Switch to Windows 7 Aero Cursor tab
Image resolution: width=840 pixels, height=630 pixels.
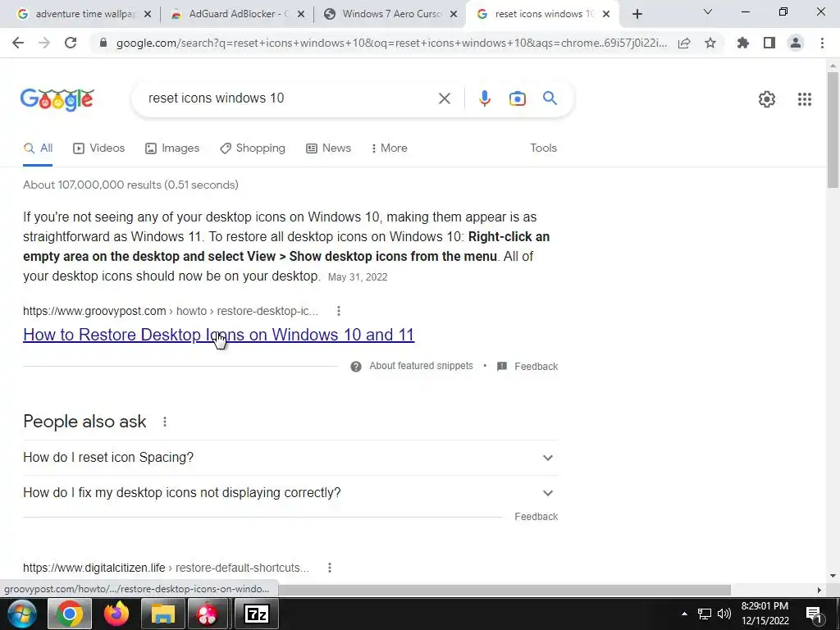[x=388, y=15]
